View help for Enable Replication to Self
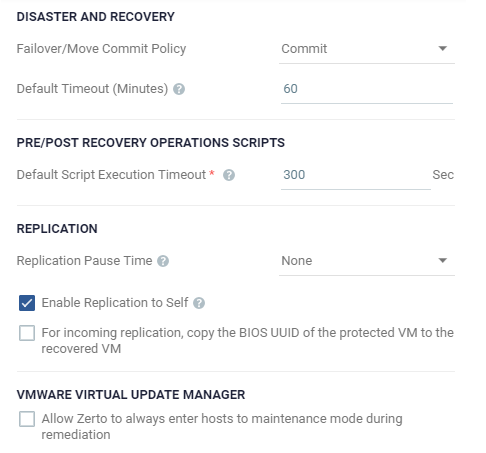 tap(199, 303)
